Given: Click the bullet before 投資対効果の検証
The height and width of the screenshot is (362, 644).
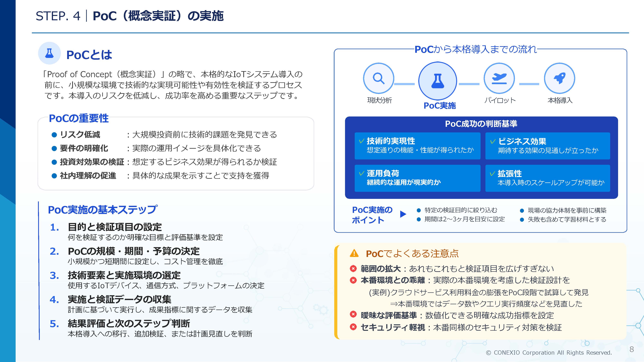Looking at the screenshot, I should pos(54,162).
